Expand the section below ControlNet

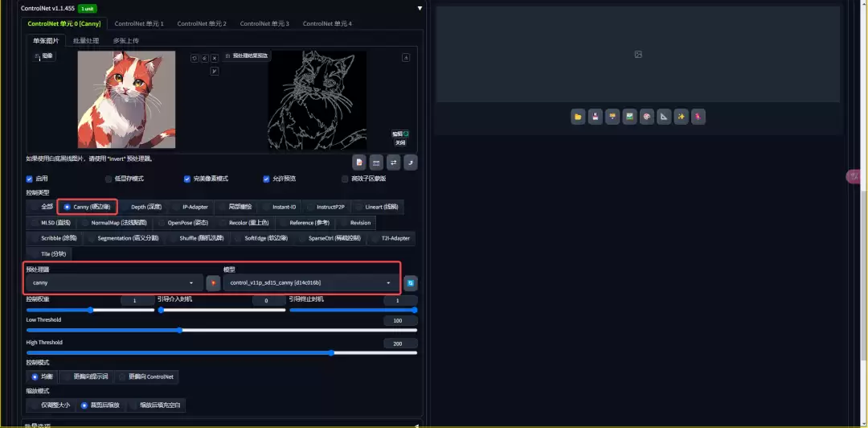click(416, 426)
